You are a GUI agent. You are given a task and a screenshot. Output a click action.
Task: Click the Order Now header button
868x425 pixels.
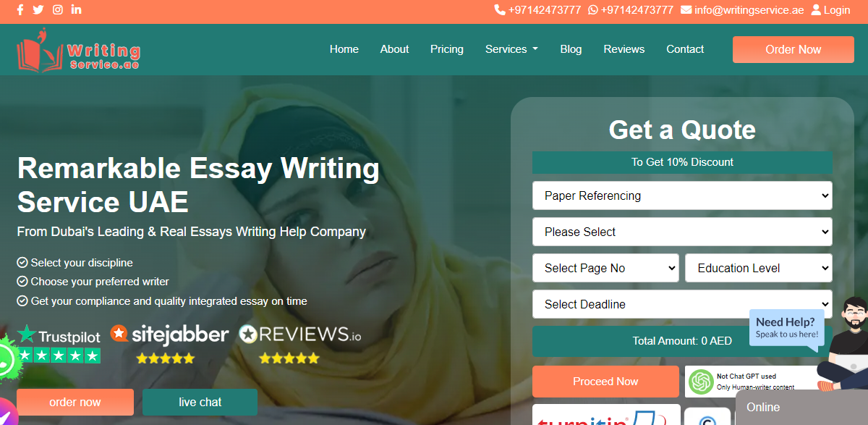click(793, 49)
